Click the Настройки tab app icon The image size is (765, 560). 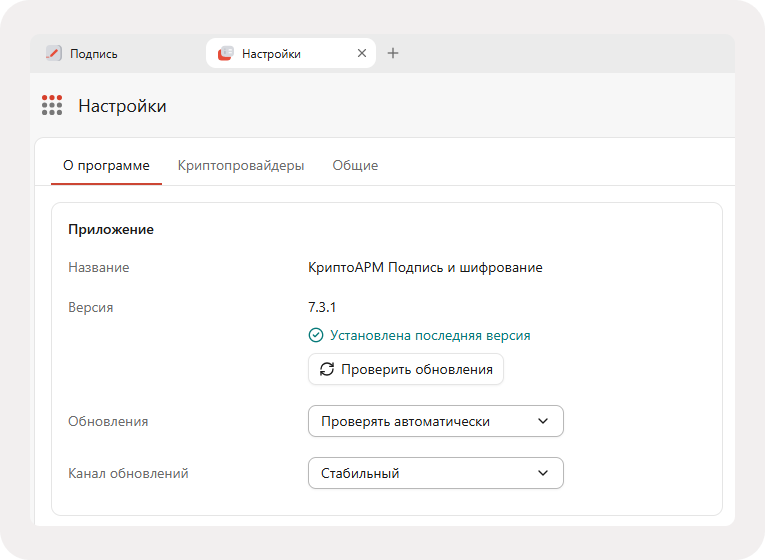(225, 53)
